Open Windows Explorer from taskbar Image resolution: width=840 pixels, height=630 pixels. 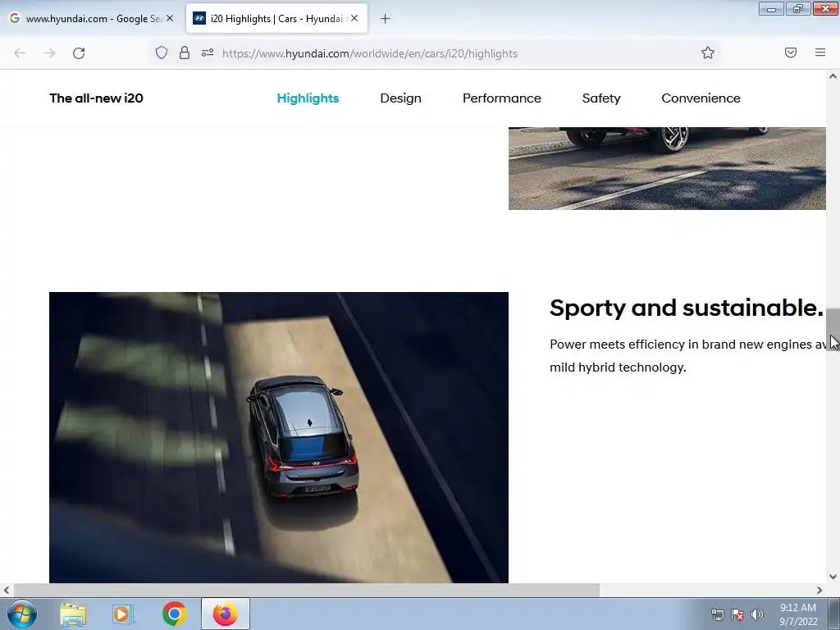pos(72,614)
